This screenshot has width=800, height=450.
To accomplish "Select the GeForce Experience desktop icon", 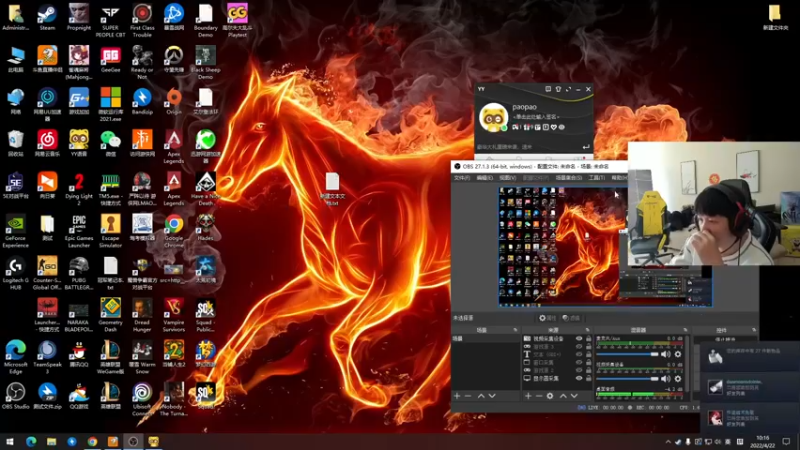I will coord(15,231).
